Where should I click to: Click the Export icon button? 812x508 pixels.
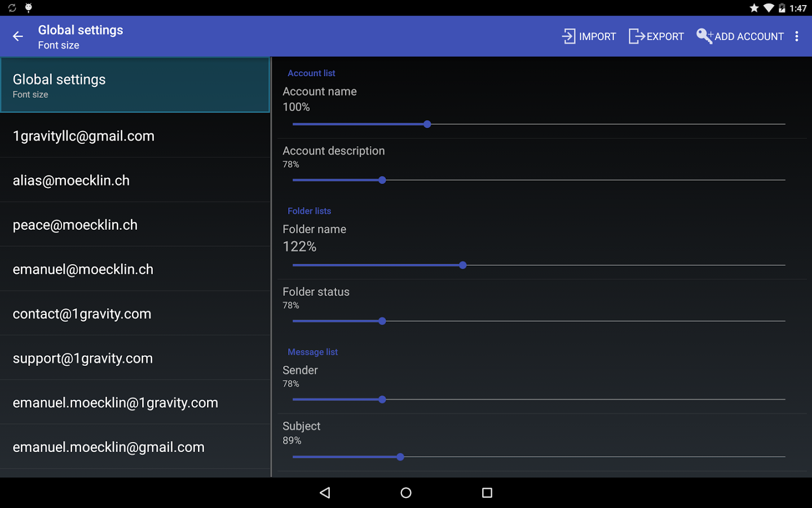pyautogui.click(x=637, y=37)
